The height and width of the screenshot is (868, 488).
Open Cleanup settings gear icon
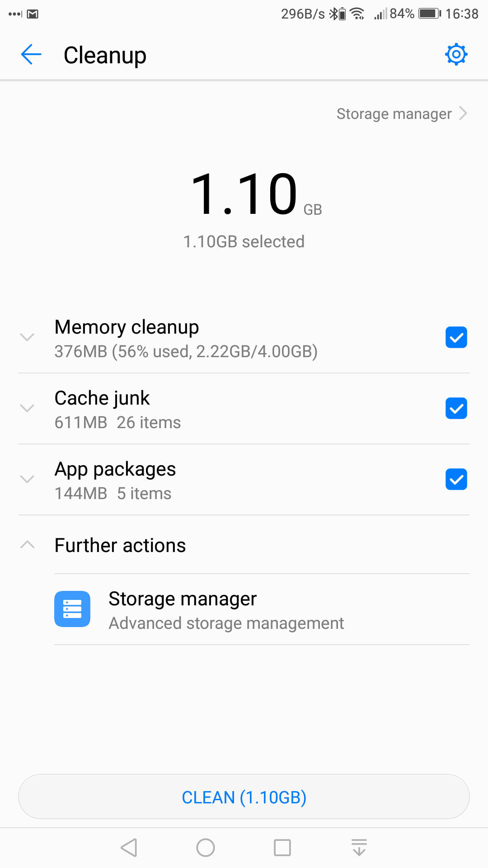456,55
